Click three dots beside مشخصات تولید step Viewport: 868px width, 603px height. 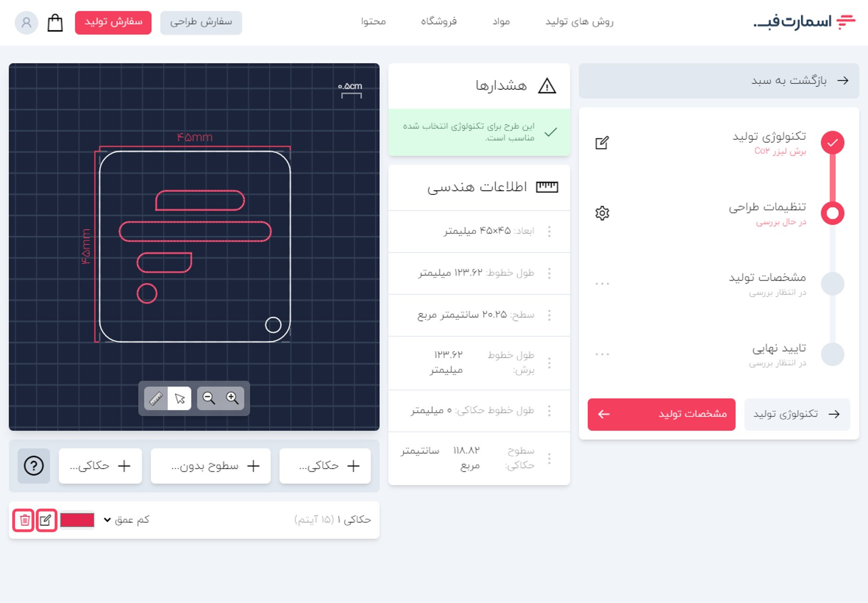602,284
